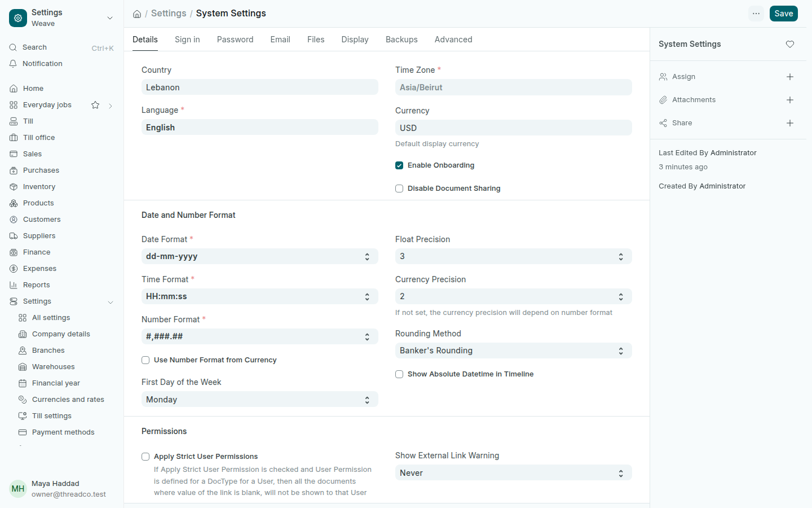Click the Share plus icon
Viewport: 812px width, 508px height.
[x=790, y=123]
